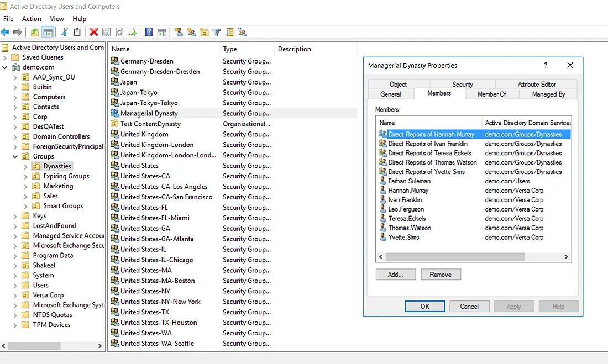Click the Forward arrow toolbar icon

click(18, 33)
